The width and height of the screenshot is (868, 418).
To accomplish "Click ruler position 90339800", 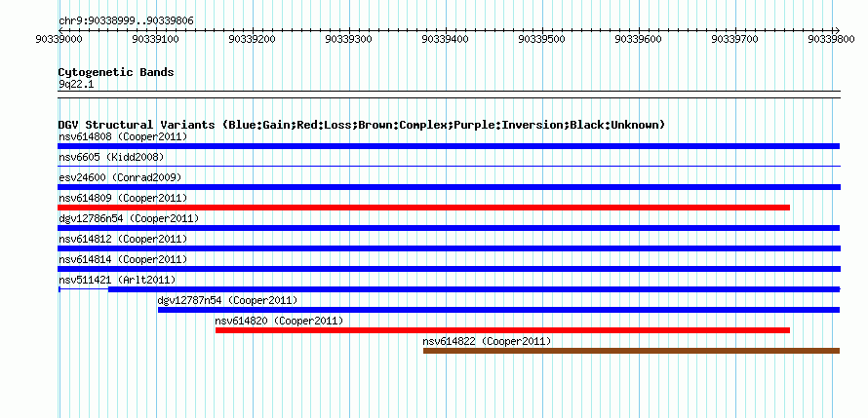I will [832, 39].
